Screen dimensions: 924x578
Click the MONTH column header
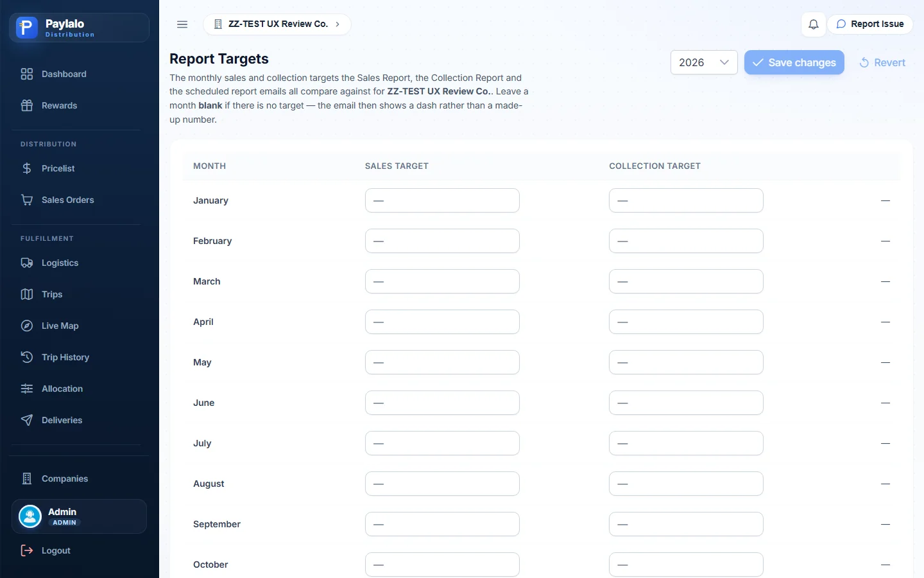(209, 166)
